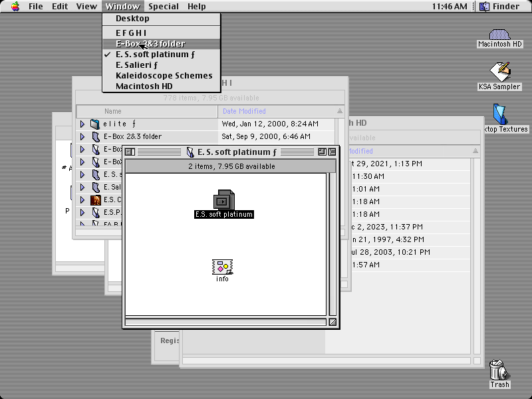Viewport: 532px width, 399px height.
Task: Click the E. Sal row folder icon
Action: [x=96, y=187]
